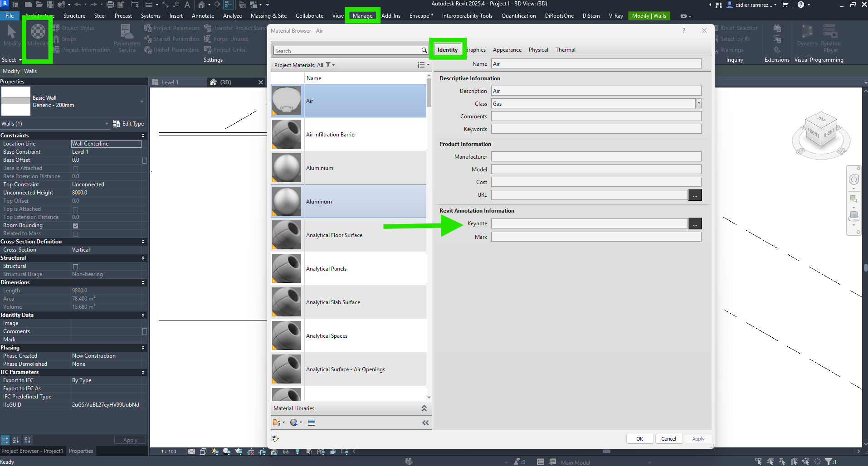Click the Detail Level icon in view control bar
868x466 pixels.
[x=191, y=451]
